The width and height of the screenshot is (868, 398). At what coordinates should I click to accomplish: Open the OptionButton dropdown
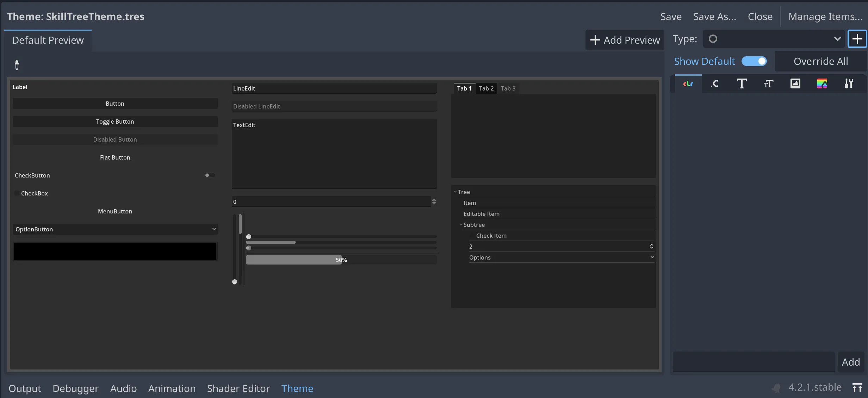pos(115,229)
